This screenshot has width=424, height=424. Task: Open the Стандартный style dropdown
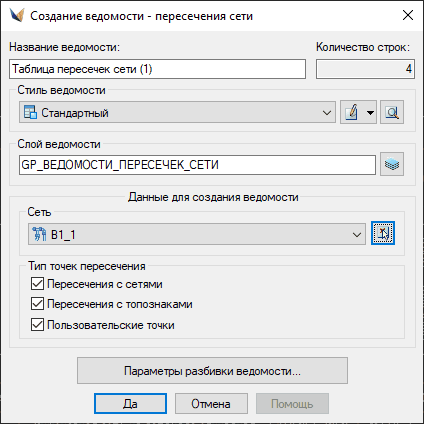tap(177, 113)
